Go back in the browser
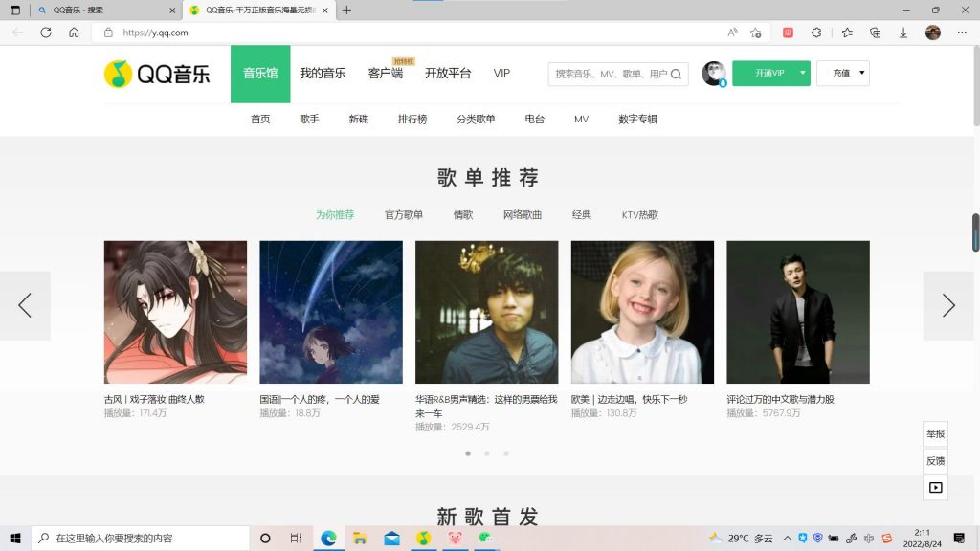 coord(17,33)
